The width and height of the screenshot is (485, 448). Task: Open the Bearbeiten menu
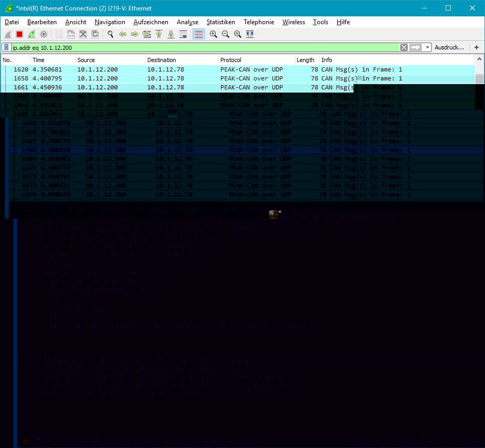[42, 22]
